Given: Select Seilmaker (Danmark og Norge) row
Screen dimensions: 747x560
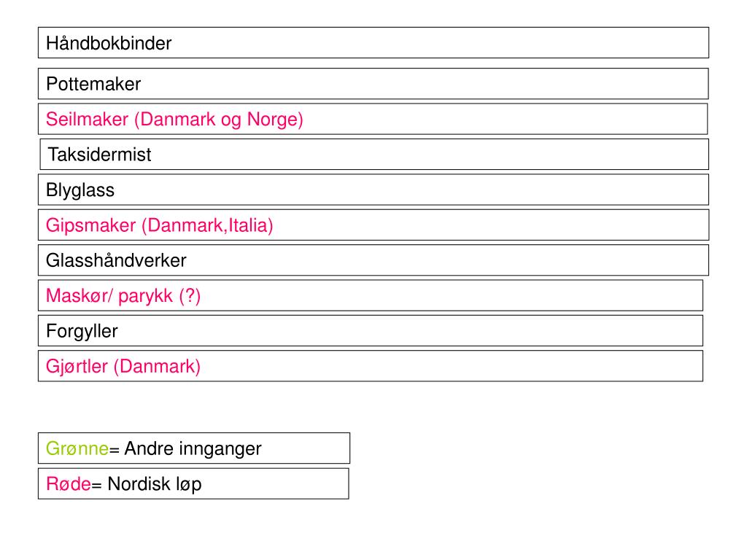Looking at the screenshot, I should point(373,119).
